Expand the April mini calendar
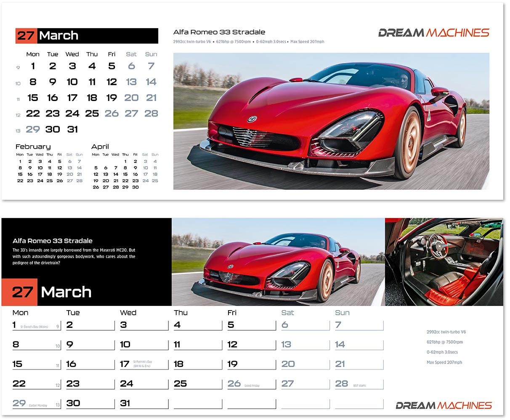 click(x=124, y=166)
